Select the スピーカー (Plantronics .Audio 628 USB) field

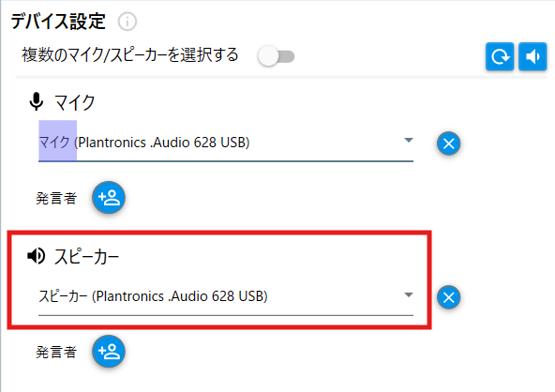(226, 296)
